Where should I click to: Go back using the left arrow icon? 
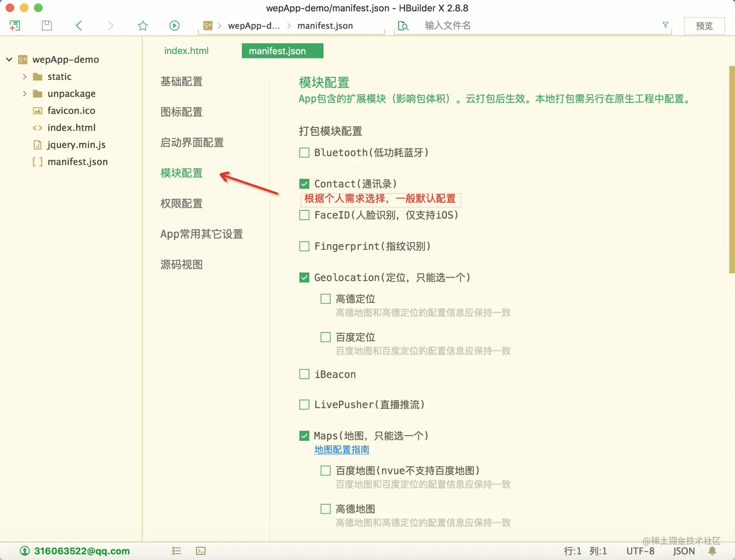tap(79, 25)
